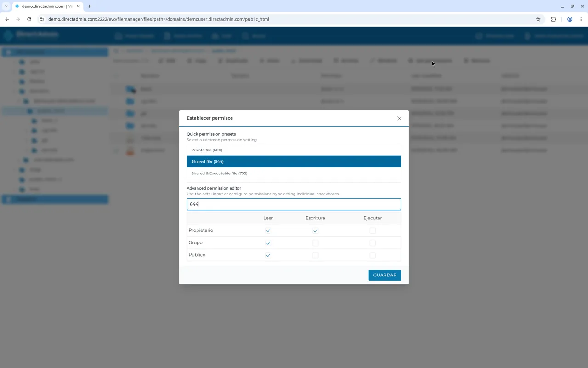Screen dimensions: 588x368
Task: Enable Escritura checkbox for Grupo
Action: [x=315, y=243]
